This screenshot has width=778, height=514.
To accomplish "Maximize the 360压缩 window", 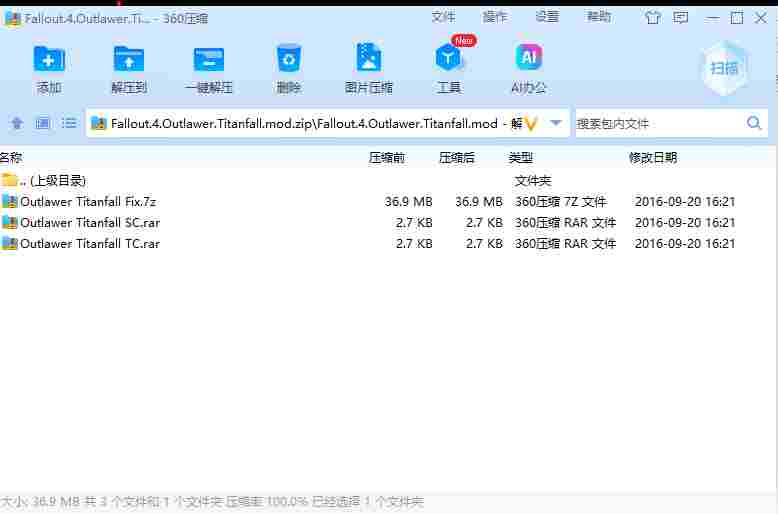I will pos(737,18).
